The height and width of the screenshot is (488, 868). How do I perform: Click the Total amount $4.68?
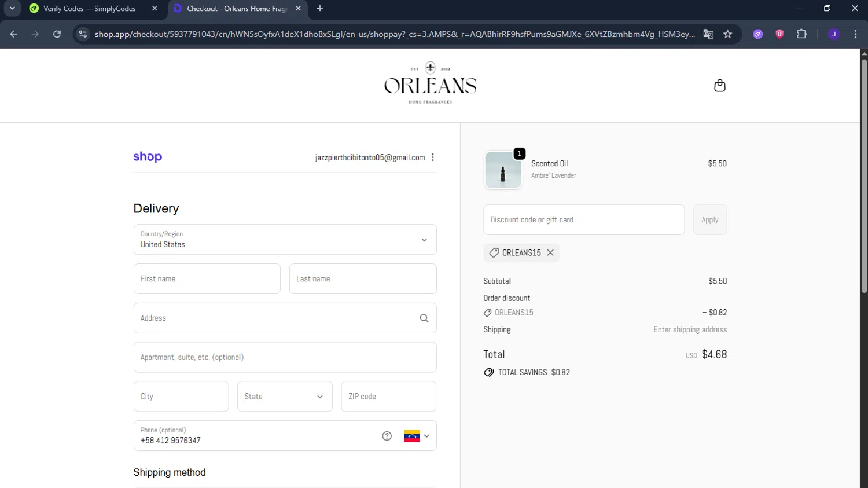coord(714,354)
